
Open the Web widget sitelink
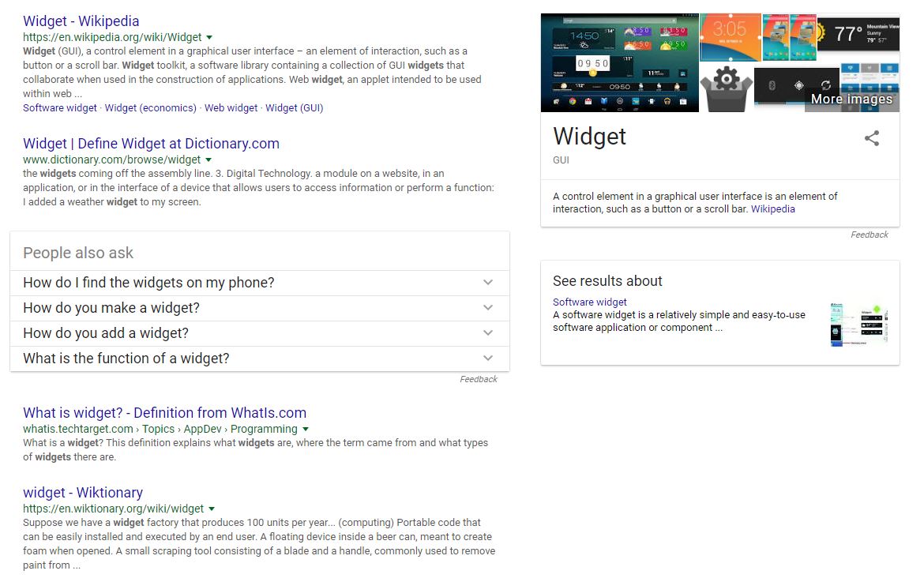(231, 108)
